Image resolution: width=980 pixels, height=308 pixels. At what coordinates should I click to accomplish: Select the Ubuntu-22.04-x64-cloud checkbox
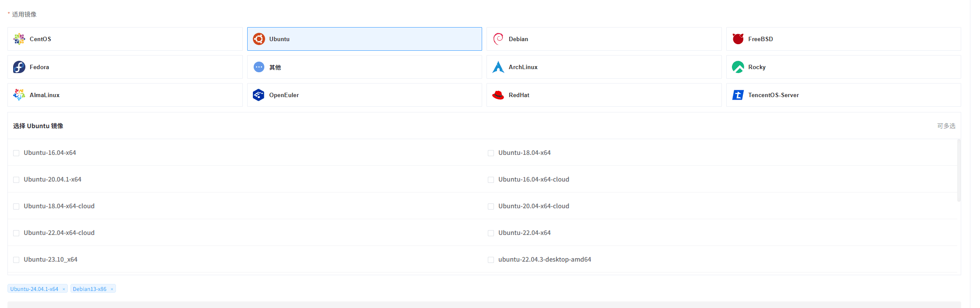16,233
